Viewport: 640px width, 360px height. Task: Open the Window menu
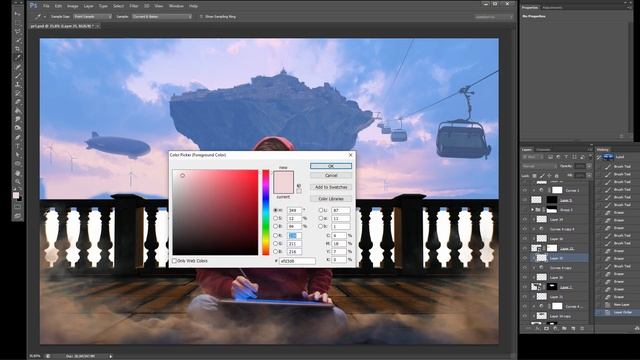pyautogui.click(x=176, y=6)
